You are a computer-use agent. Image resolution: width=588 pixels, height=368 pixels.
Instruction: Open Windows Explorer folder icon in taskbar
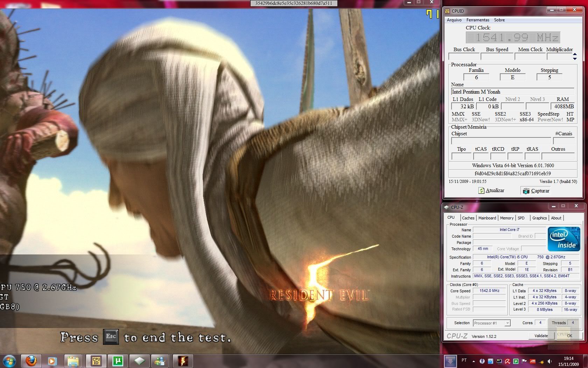click(x=73, y=361)
